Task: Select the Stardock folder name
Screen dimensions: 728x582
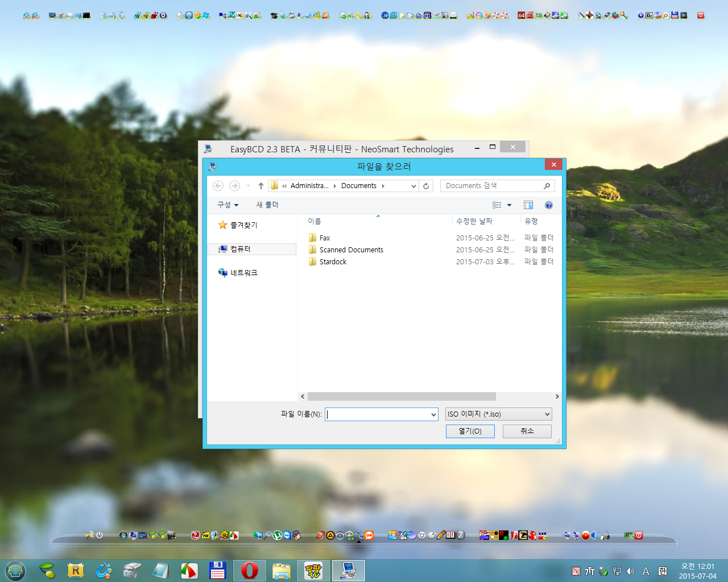Action: pyautogui.click(x=333, y=261)
